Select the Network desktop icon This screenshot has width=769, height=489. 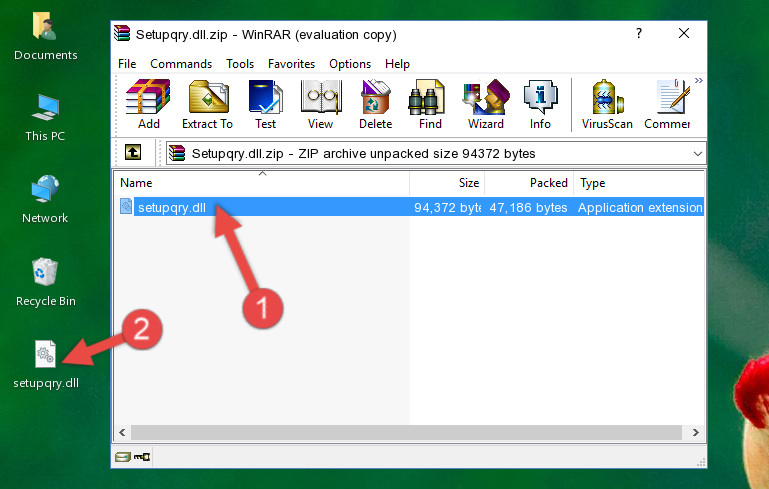click(45, 200)
